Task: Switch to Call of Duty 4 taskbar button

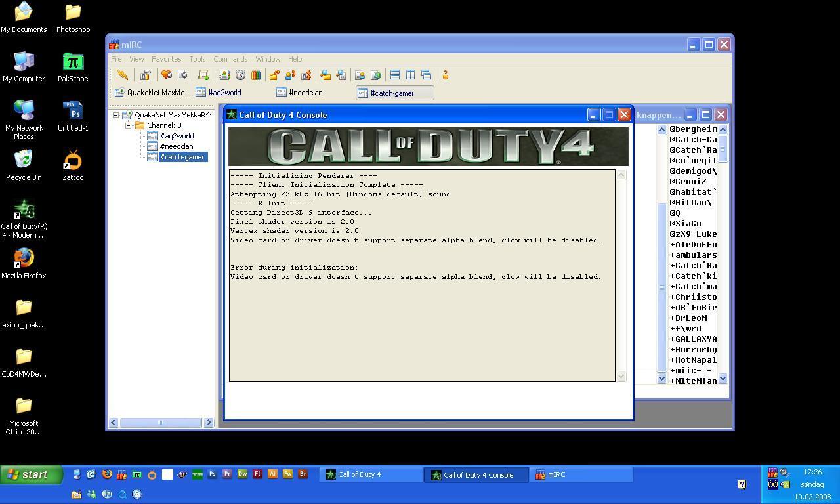Action: (371, 474)
